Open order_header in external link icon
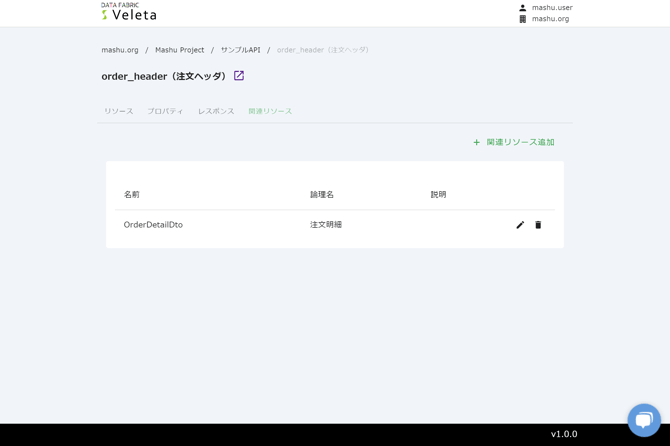Screen dimensions: 670x446 point(239,76)
